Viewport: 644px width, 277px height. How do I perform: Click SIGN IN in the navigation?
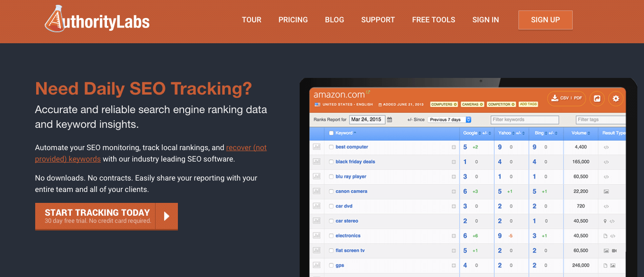[486, 20]
